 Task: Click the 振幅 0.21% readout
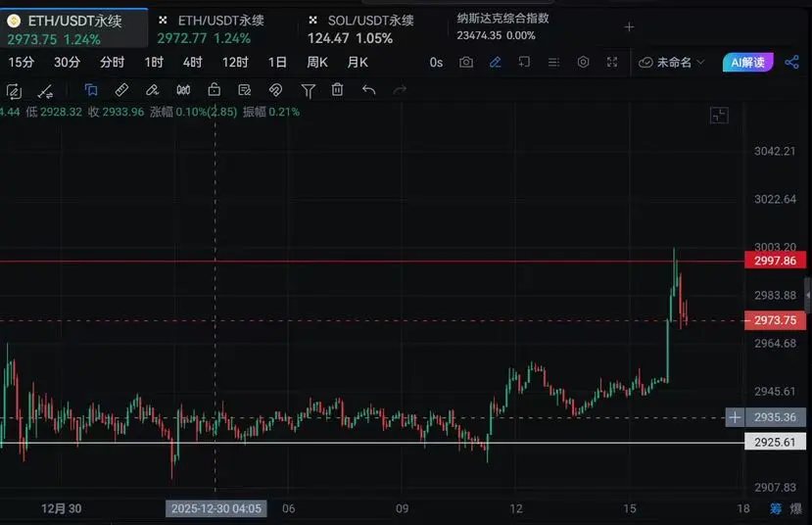pos(271,112)
